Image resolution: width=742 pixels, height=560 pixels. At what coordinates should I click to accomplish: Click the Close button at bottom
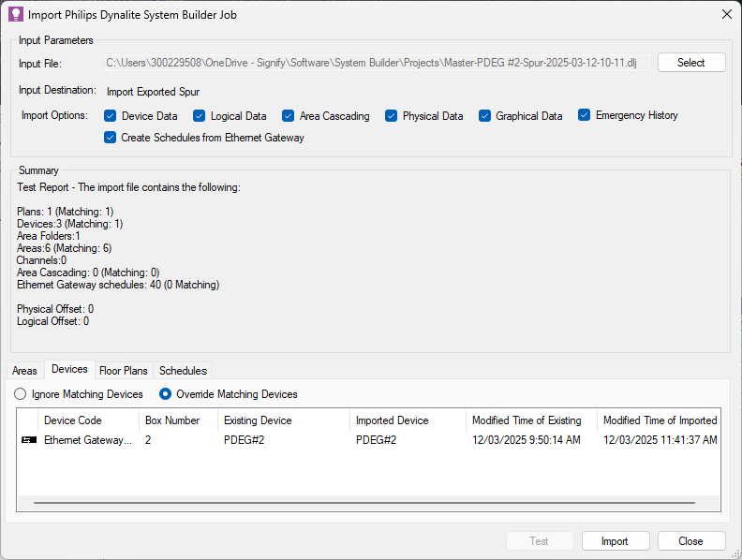[x=690, y=541]
